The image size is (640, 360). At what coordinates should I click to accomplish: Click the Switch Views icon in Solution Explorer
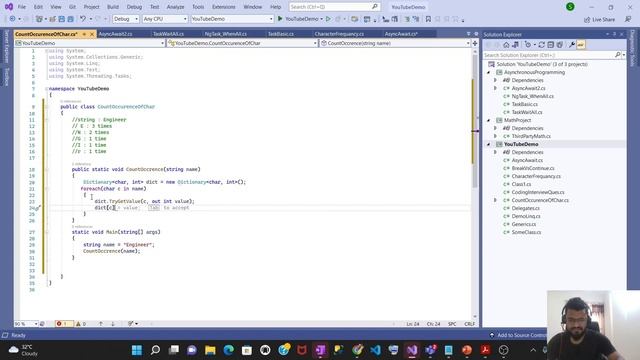pos(516,45)
